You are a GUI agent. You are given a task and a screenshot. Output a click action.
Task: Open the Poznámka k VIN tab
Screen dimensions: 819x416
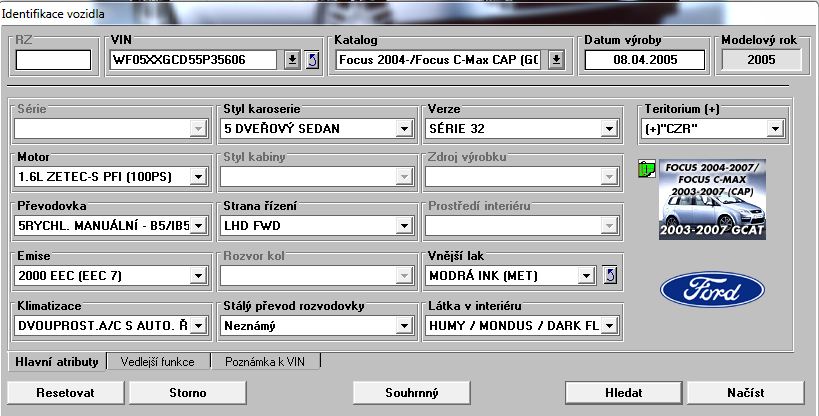pos(267,361)
